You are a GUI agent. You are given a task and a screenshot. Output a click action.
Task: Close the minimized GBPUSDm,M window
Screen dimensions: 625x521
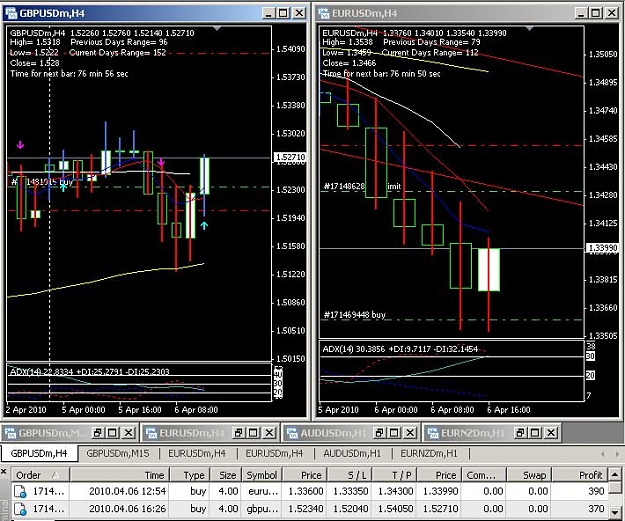coord(128,433)
